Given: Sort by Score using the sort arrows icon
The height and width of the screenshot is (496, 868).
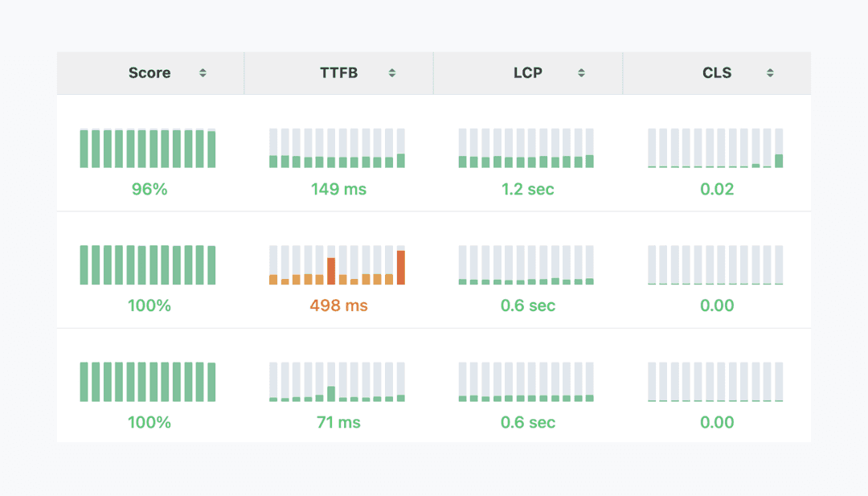Looking at the screenshot, I should (203, 72).
